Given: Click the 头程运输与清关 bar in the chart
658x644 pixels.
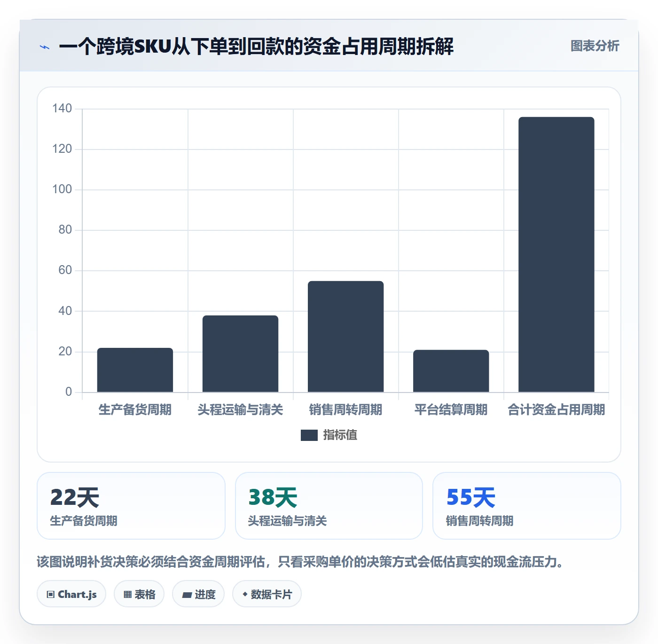Looking at the screenshot, I should pyautogui.click(x=240, y=353).
